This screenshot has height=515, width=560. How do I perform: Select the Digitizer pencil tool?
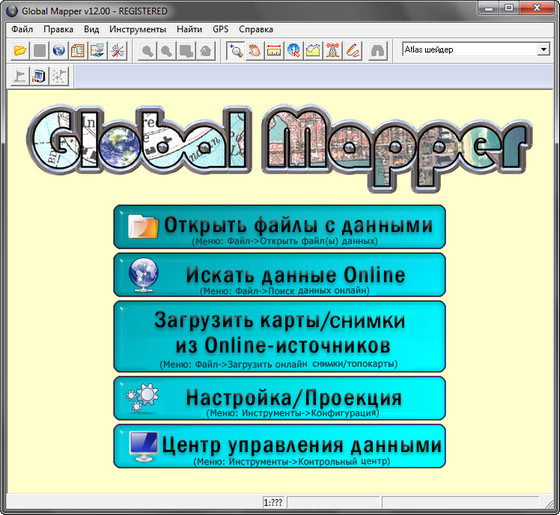tap(352, 51)
